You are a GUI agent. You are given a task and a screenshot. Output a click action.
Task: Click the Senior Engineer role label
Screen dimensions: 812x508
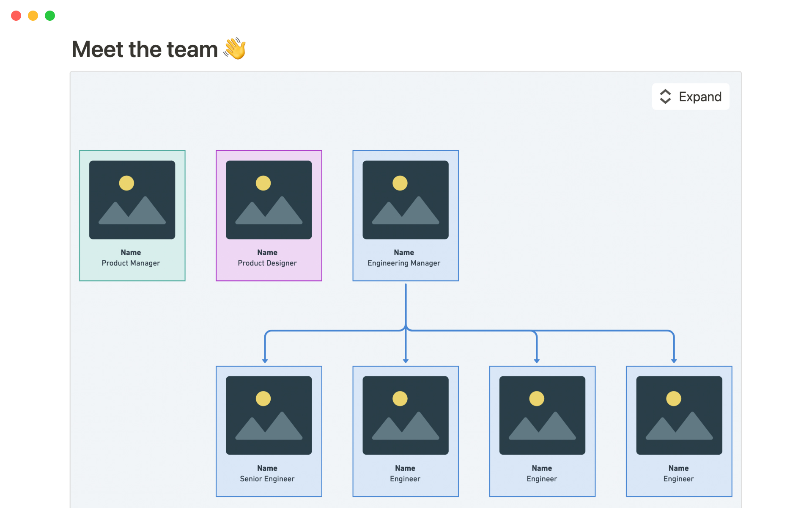pyautogui.click(x=267, y=479)
